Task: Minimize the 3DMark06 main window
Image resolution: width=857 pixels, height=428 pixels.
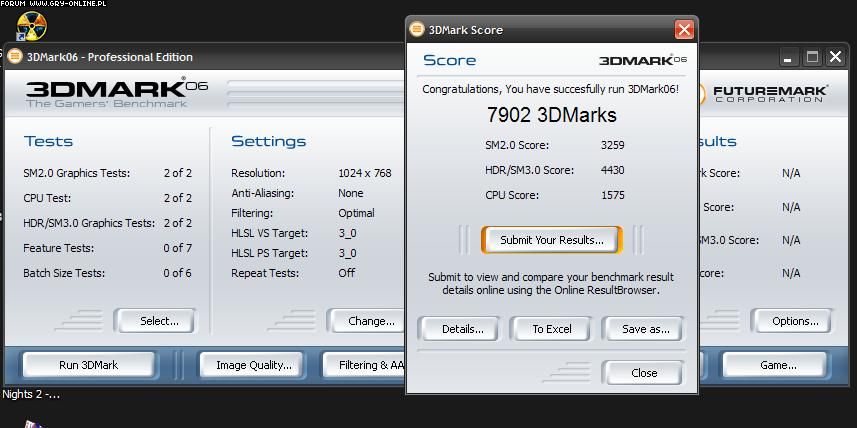Action: click(789, 57)
